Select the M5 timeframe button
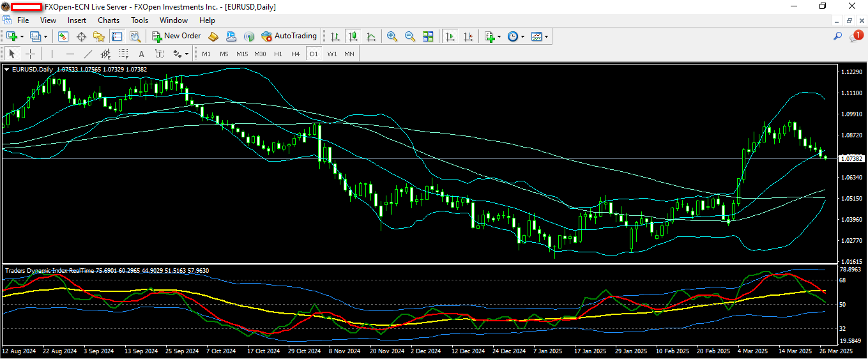 224,54
